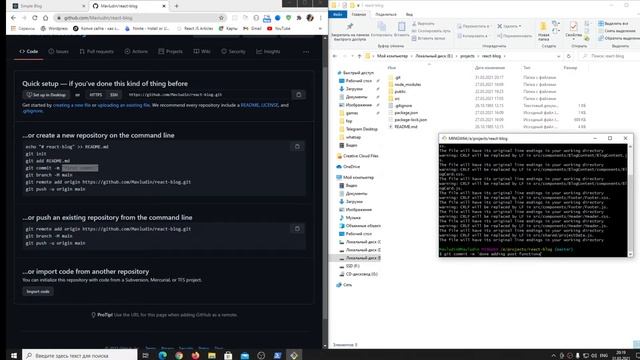Select package.json file in list

tap(406, 113)
